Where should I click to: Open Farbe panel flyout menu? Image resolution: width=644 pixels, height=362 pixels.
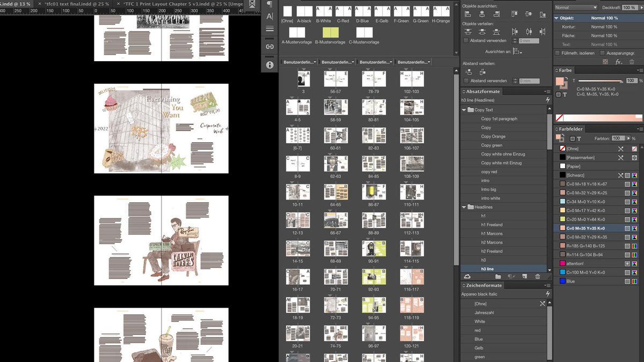(x=639, y=70)
